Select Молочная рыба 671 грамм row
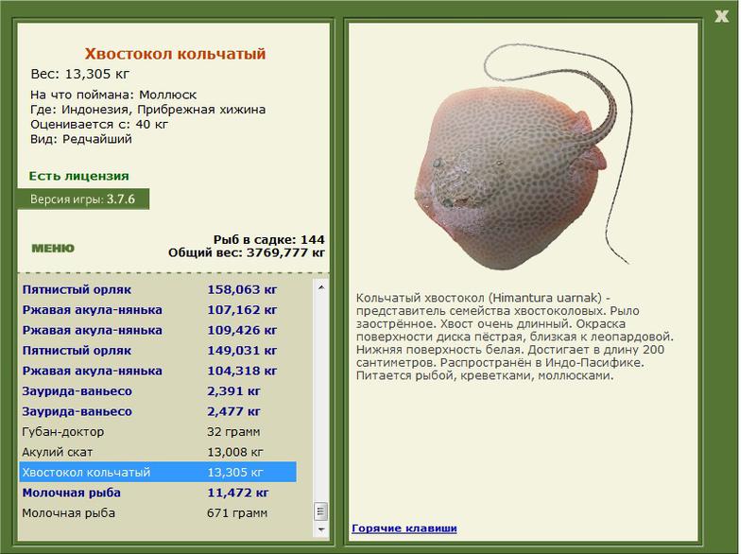This screenshot has height=554, width=756. point(158,513)
